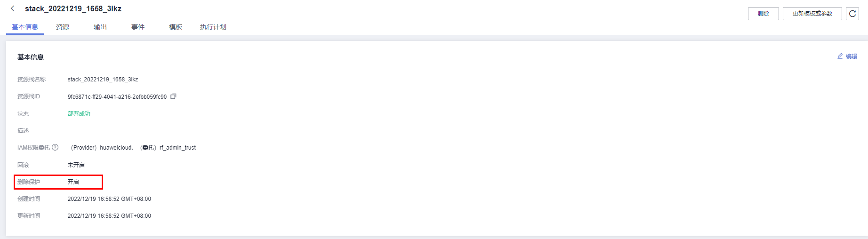Open the 编辑 link in the basic info panel
This screenshot has width=868, height=239.
click(x=852, y=56)
